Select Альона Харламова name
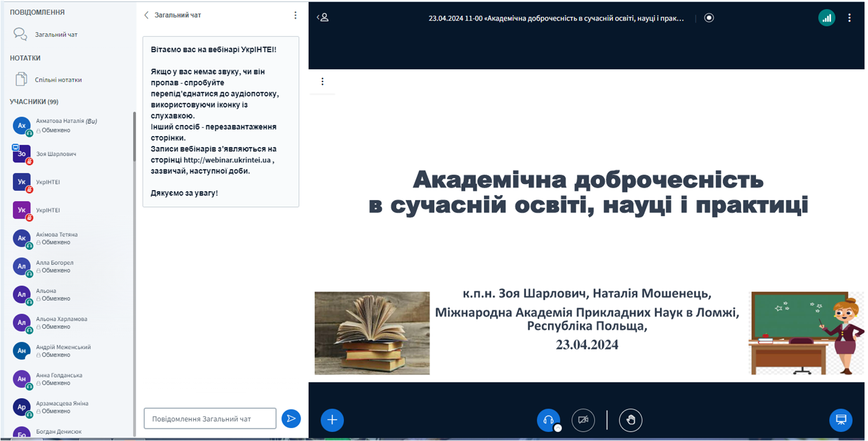Viewport: 868px width, 441px height. (62, 319)
